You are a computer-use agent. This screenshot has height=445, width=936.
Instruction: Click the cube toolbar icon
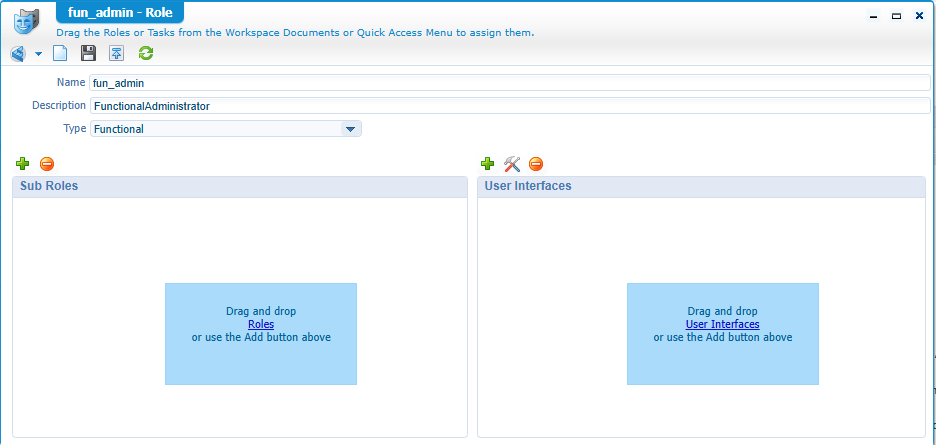[18, 54]
